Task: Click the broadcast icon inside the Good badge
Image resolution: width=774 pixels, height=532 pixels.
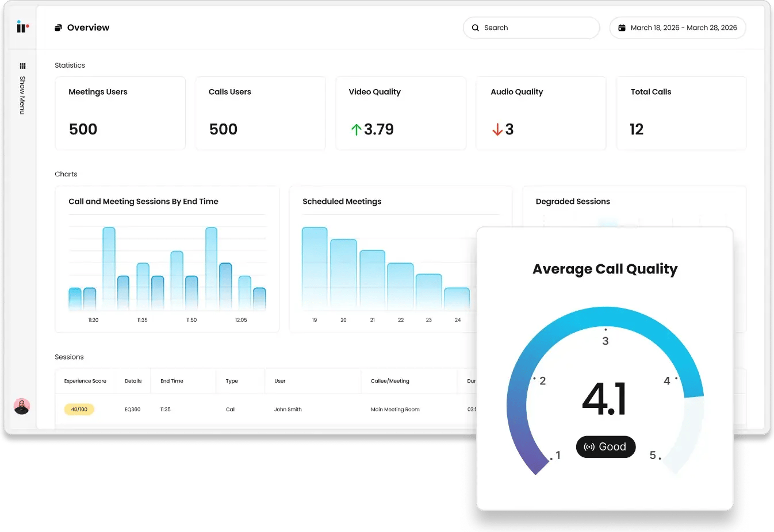Action: coord(590,447)
